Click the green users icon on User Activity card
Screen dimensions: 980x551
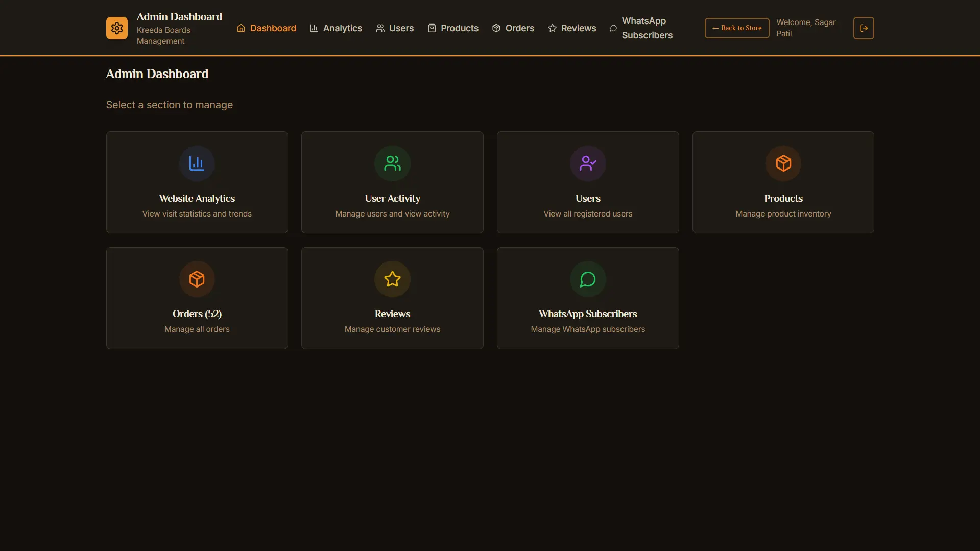[x=392, y=163]
